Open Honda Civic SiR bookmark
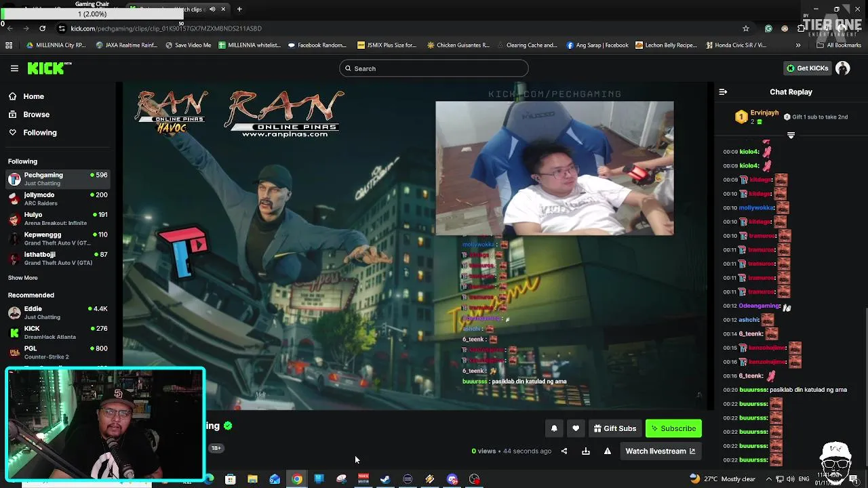The image size is (868, 488). tap(736, 45)
